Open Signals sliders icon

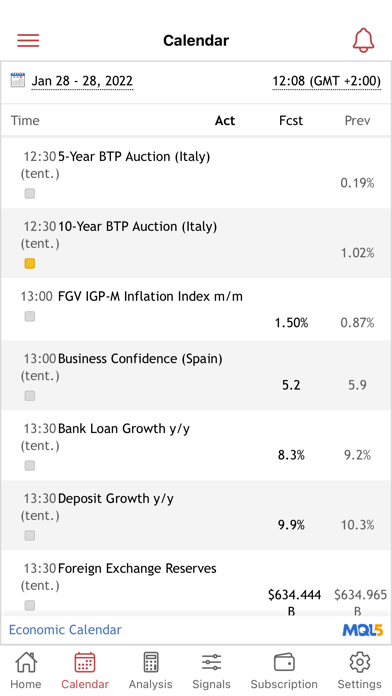pos(211,662)
